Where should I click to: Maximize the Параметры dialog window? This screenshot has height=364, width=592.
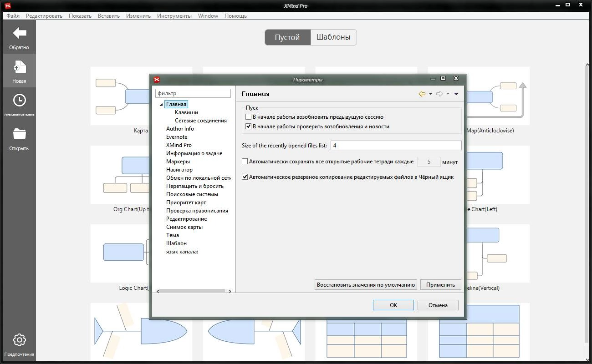tap(443, 78)
